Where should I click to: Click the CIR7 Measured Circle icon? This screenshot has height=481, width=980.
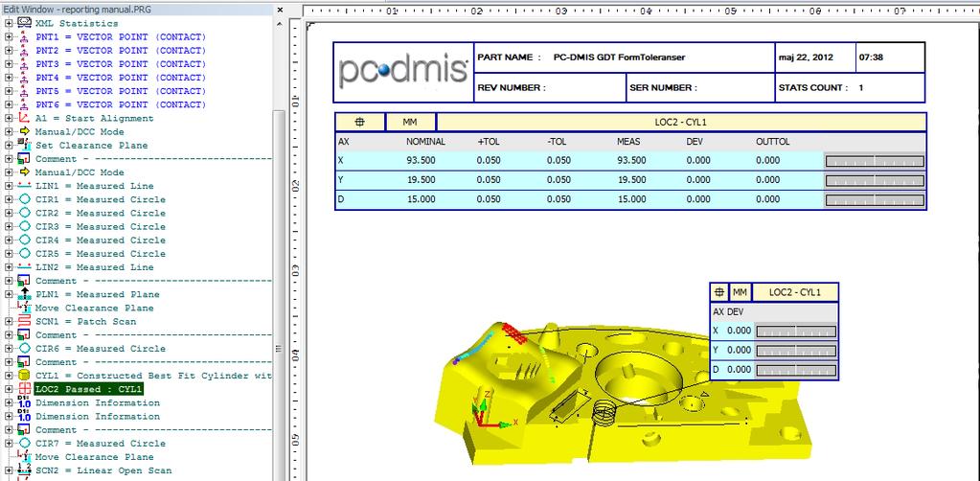click(24, 444)
